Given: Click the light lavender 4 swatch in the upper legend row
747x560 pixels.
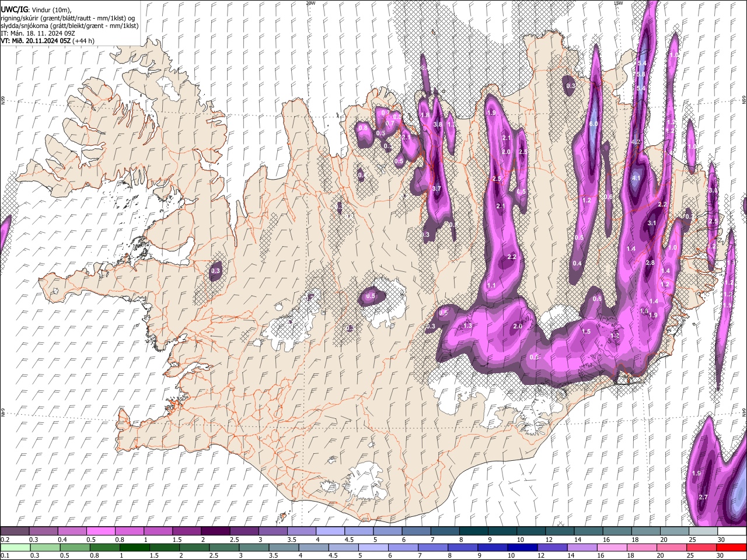Looking at the screenshot, I should pos(330,531).
